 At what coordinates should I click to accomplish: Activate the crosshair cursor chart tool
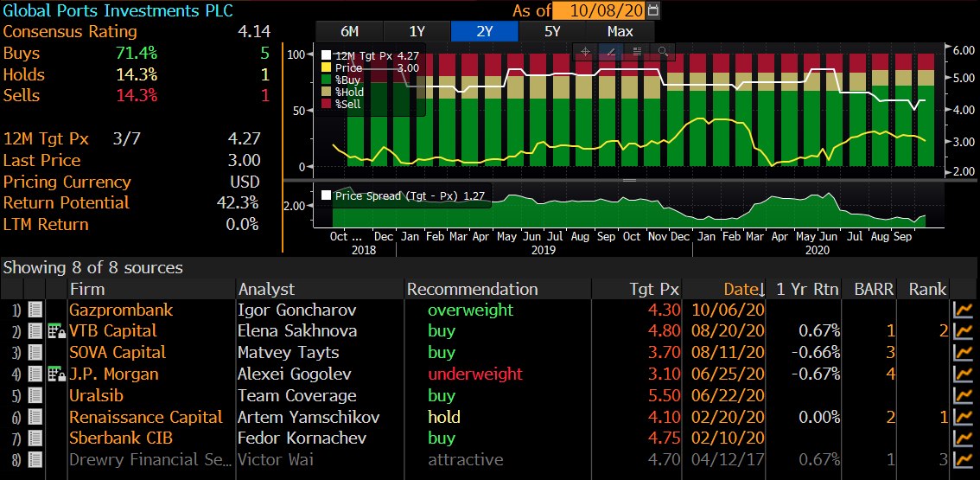pyautogui.click(x=586, y=52)
